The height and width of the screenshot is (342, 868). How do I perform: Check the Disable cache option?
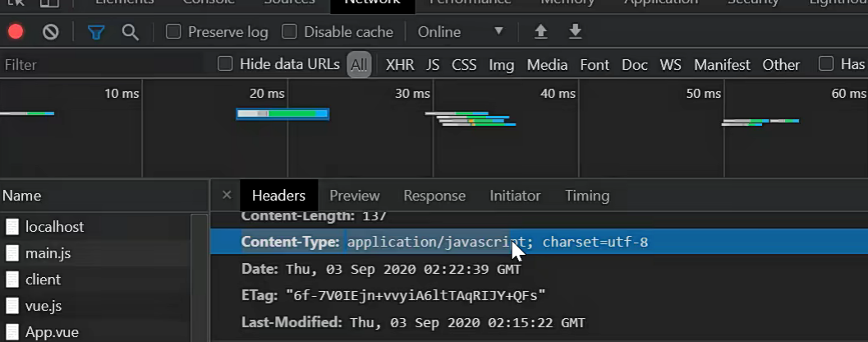click(x=289, y=32)
